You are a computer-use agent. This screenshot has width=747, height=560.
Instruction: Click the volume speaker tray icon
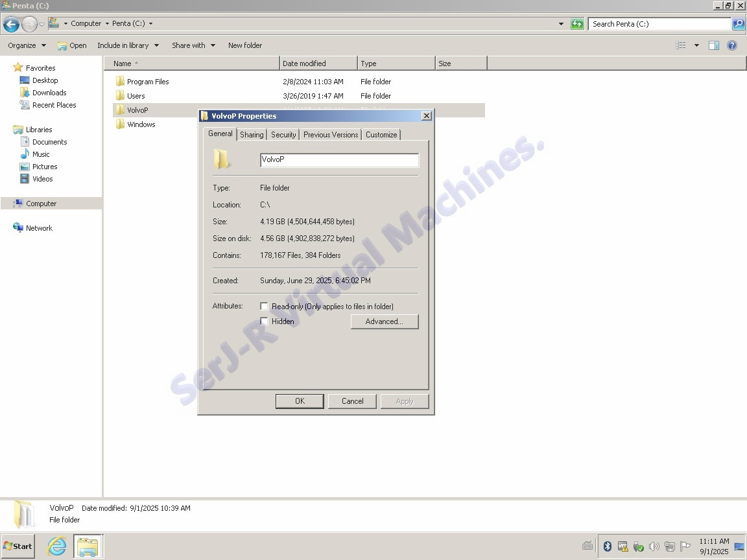tap(654, 546)
